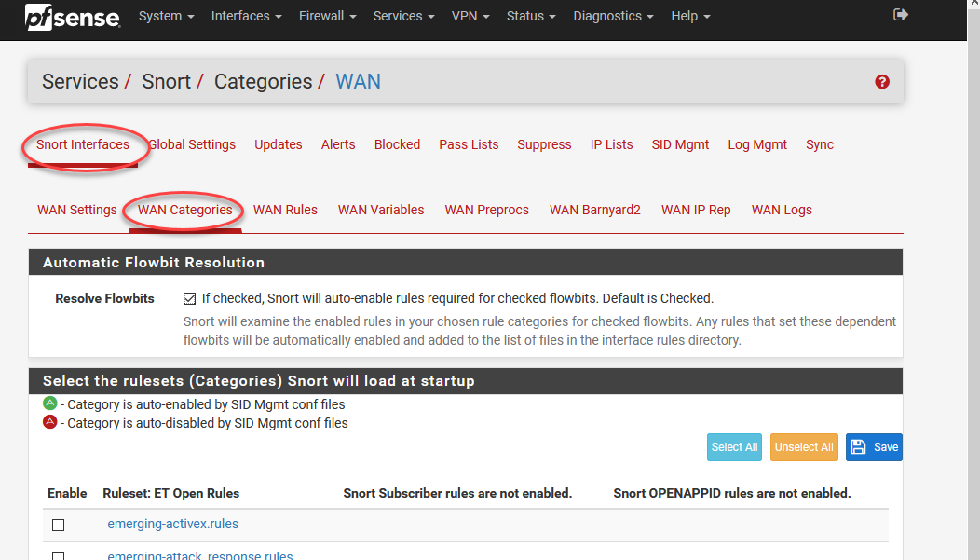The height and width of the screenshot is (560, 980).
Task: View the WAN Logs tab
Action: [782, 210]
